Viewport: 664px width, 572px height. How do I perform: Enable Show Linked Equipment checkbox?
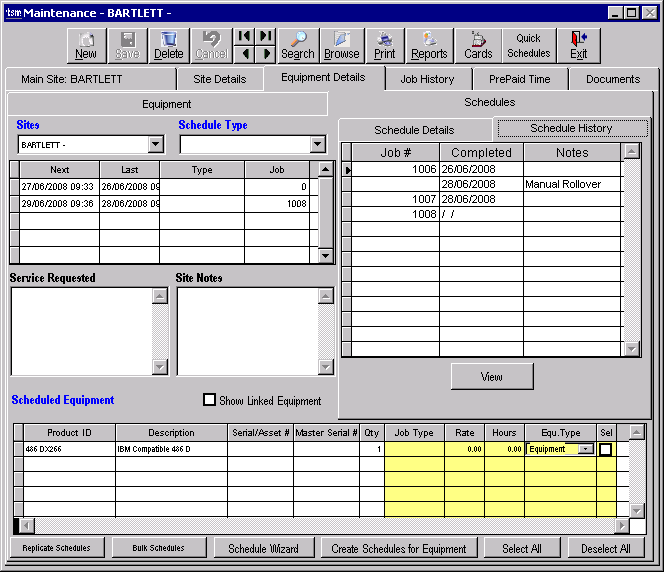tap(210, 400)
